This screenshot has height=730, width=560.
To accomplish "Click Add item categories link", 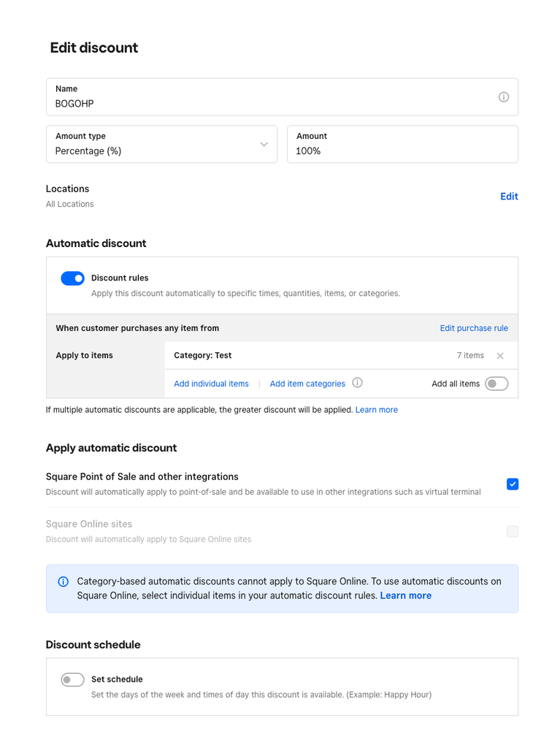I will tap(307, 384).
